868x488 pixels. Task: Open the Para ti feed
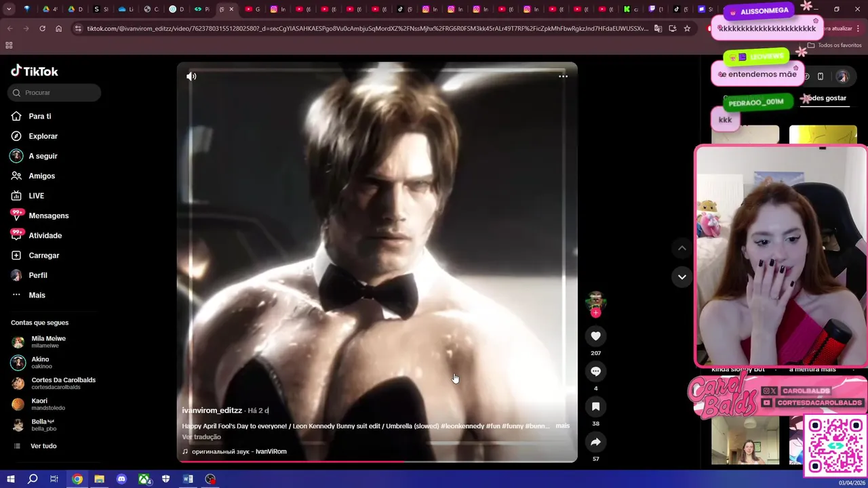tap(39, 117)
